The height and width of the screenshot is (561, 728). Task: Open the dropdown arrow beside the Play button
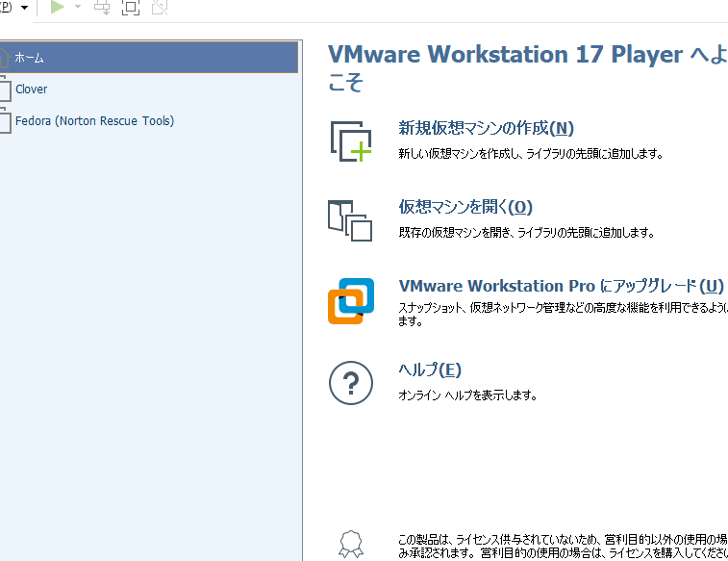(78, 7)
